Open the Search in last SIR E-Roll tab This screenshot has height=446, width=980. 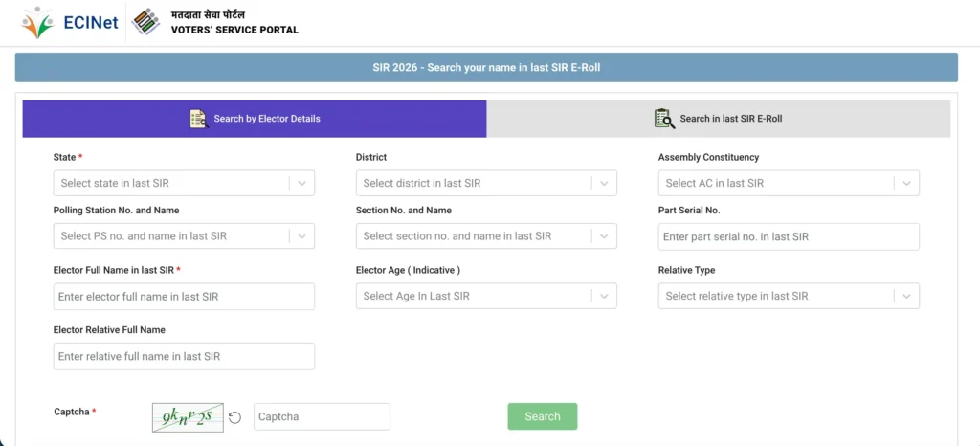[x=718, y=119]
